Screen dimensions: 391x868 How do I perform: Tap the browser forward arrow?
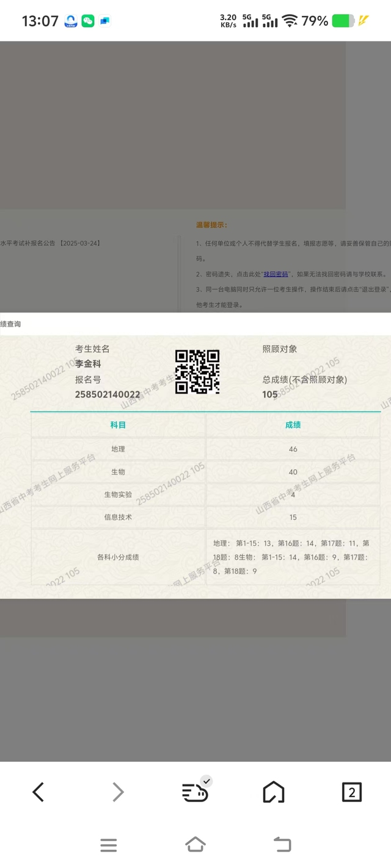click(118, 792)
